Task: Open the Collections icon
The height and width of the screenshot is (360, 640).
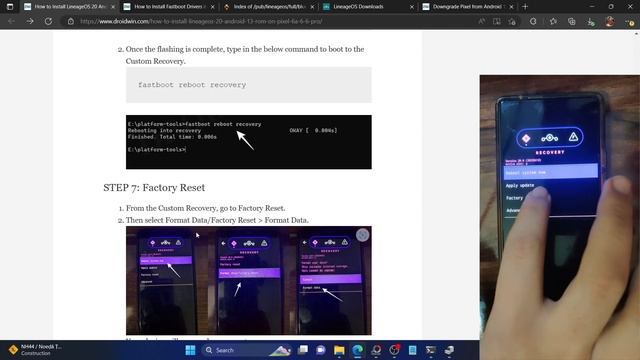Action: click(572, 21)
